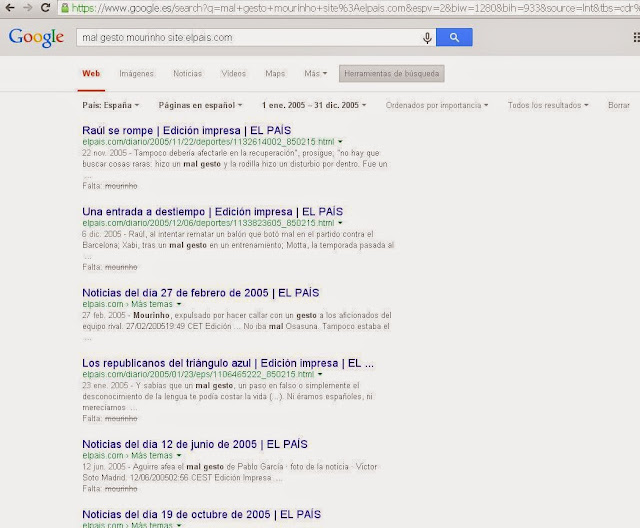The image size is (640, 528).
Task: Click struck-through mourinho under 12 de junio result
Action: [x=121, y=489]
